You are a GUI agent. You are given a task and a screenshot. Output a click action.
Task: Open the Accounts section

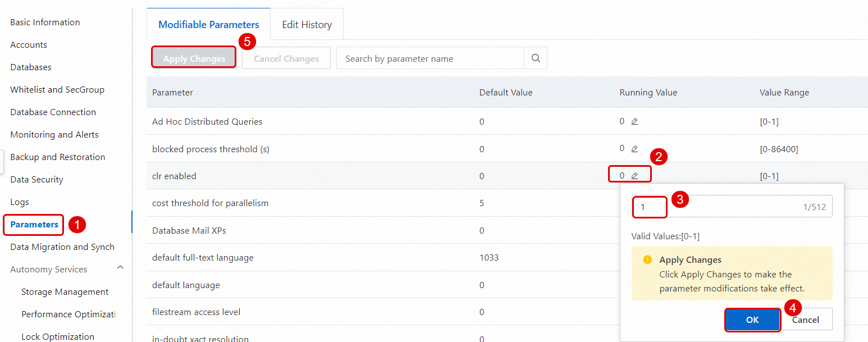point(29,45)
